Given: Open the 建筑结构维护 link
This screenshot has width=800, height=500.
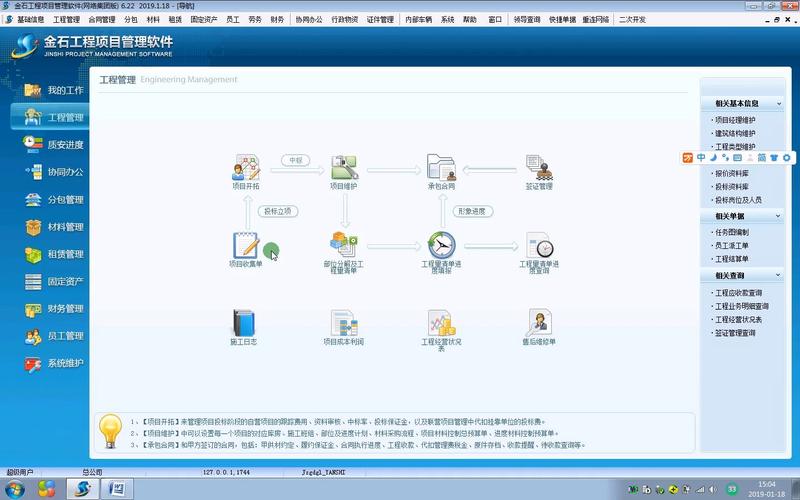Looking at the screenshot, I should [735, 133].
